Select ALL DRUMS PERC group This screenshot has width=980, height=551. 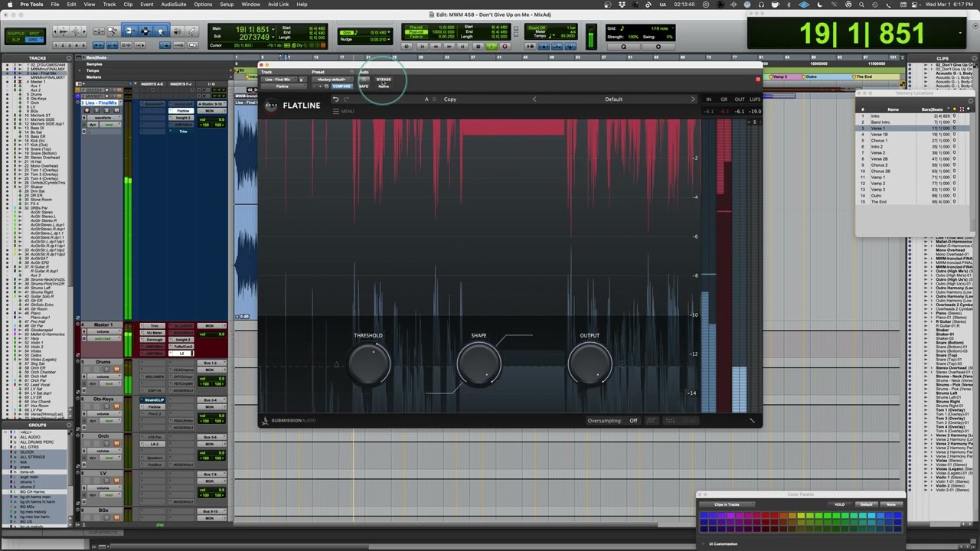click(37, 442)
